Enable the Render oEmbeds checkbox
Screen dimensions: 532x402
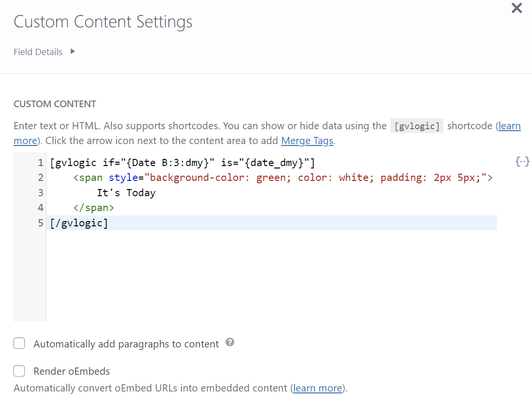pos(19,371)
